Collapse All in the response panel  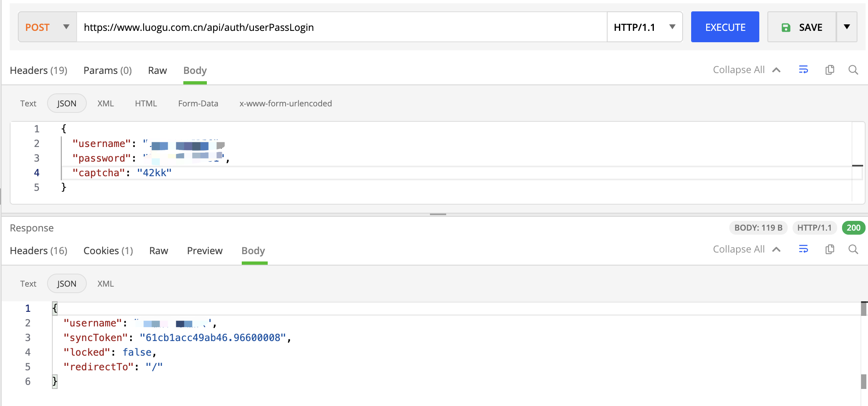coord(747,249)
